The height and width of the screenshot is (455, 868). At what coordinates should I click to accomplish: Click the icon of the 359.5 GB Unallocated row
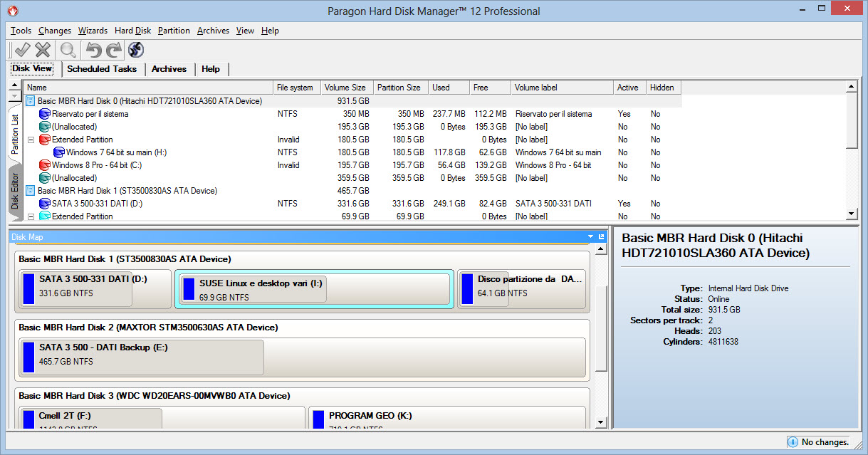pyautogui.click(x=45, y=178)
